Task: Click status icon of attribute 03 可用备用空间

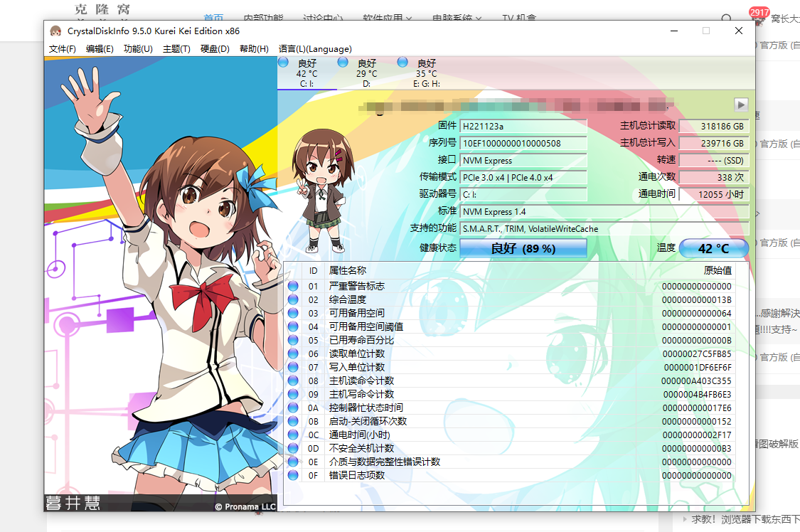Action: 293,313
